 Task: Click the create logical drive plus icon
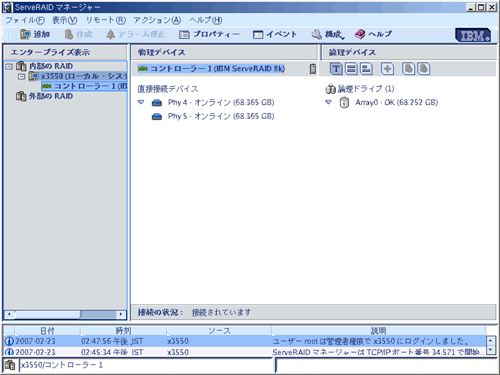pos(387,69)
